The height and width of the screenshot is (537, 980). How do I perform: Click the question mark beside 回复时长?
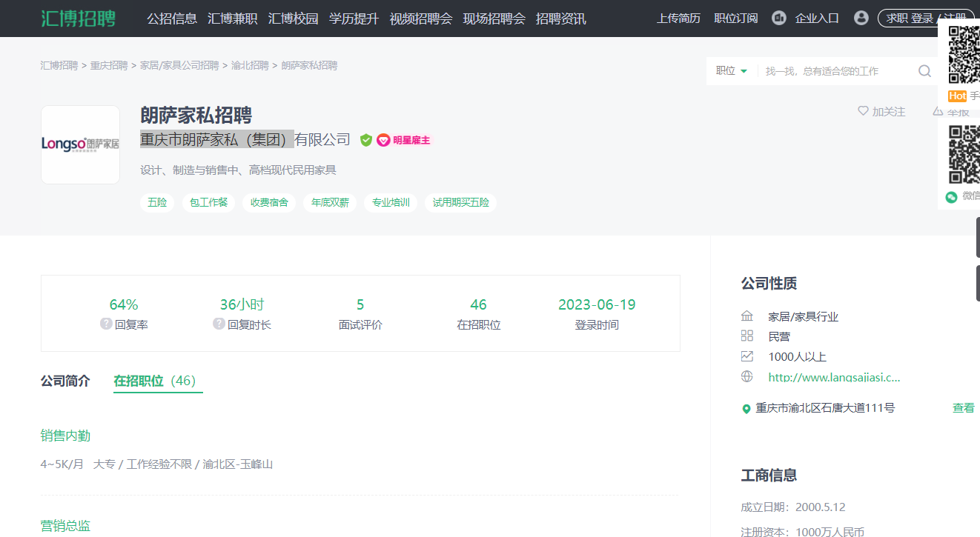pyautogui.click(x=219, y=324)
